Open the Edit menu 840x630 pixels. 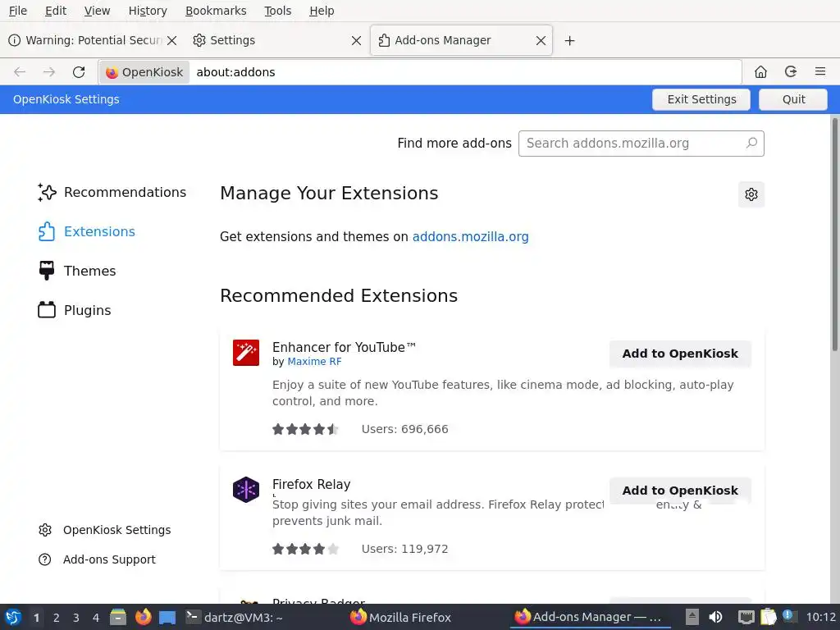coord(55,11)
